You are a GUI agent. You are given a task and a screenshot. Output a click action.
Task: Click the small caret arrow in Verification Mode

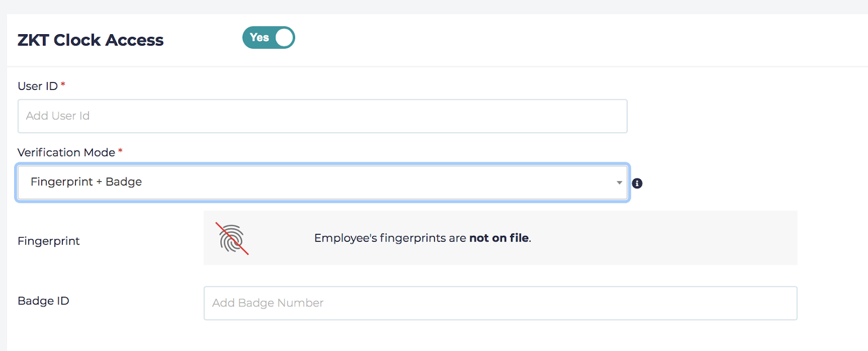tap(619, 183)
